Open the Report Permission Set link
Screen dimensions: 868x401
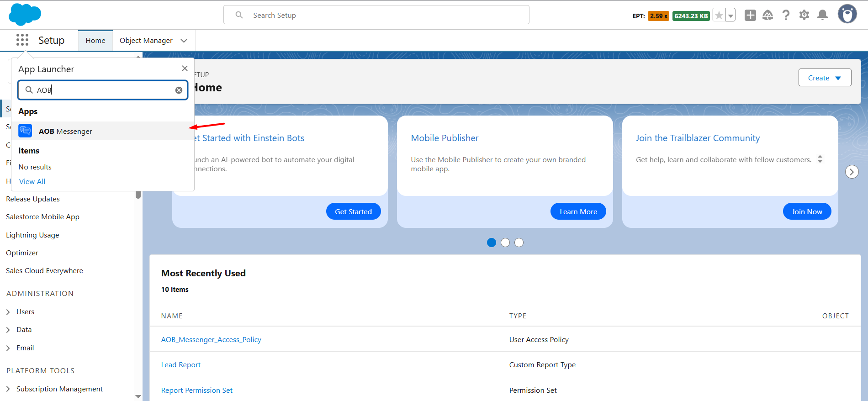(x=197, y=390)
